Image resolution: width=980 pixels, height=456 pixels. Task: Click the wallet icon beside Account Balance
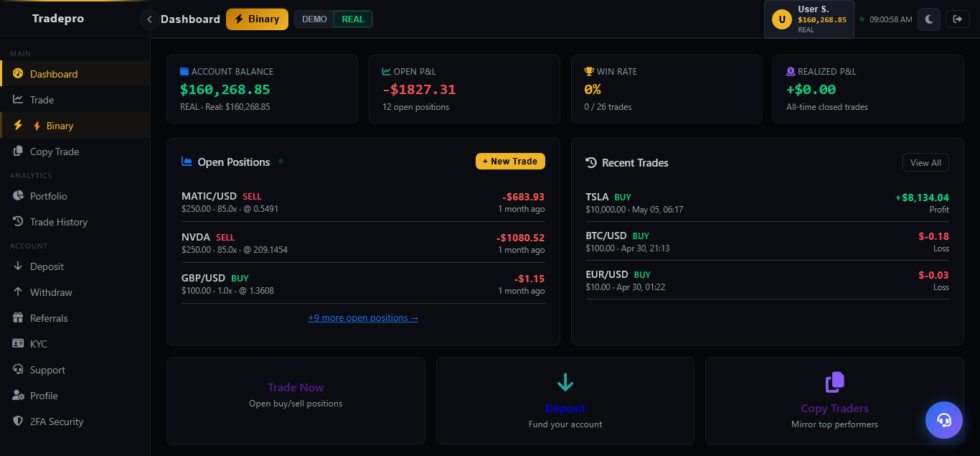coord(184,71)
